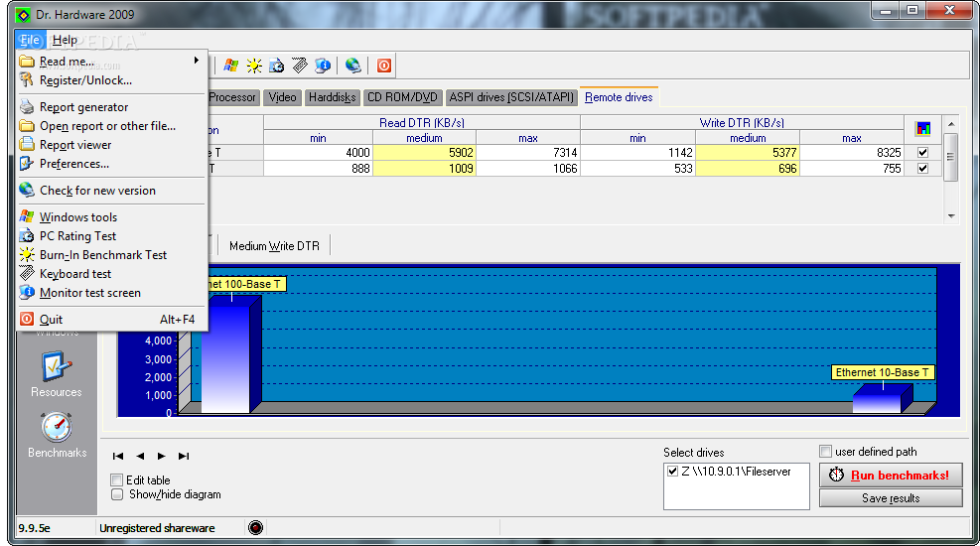Screen dimensions: 980x546
Task: Choose Windows tools menu entry
Action: (110, 216)
